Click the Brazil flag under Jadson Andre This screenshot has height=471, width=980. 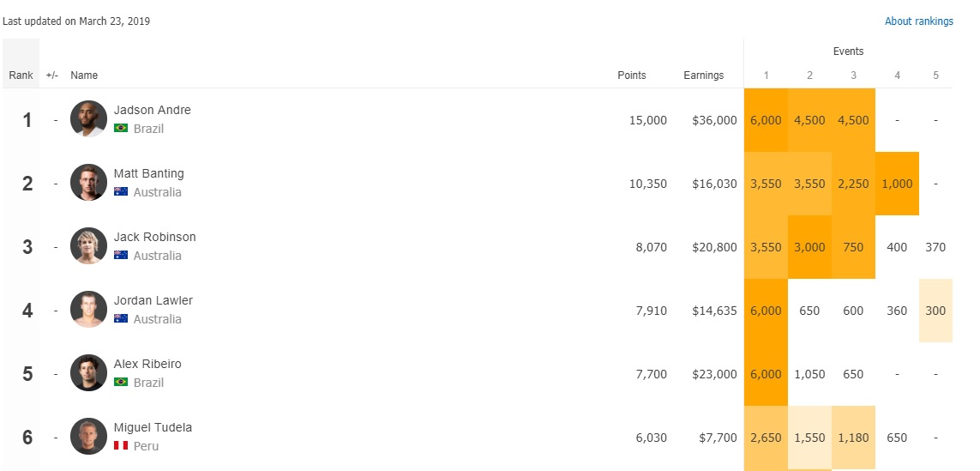pos(121,128)
